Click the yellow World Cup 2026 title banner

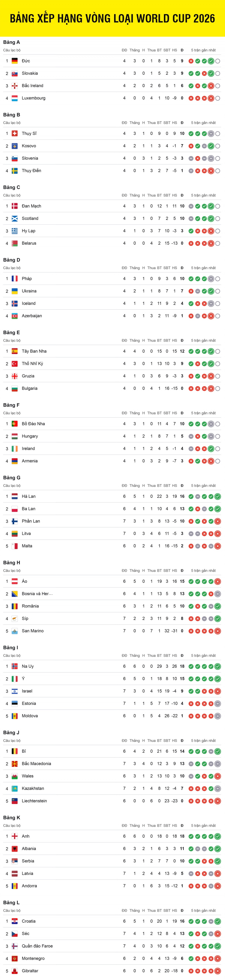point(112,18)
